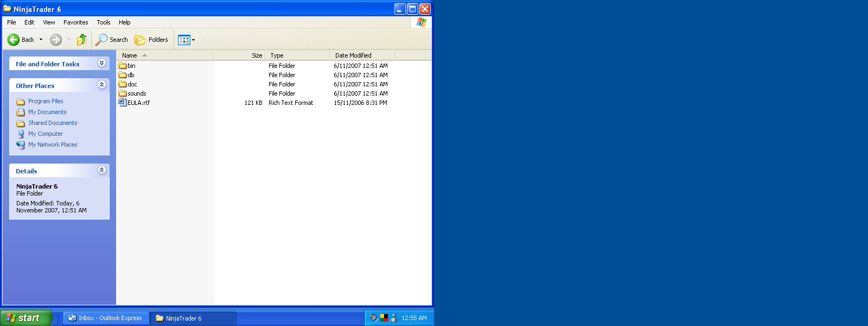This screenshot has width=868, height=326.
Task: Collapse the Details panel
Action: click(x=101, y=170)
